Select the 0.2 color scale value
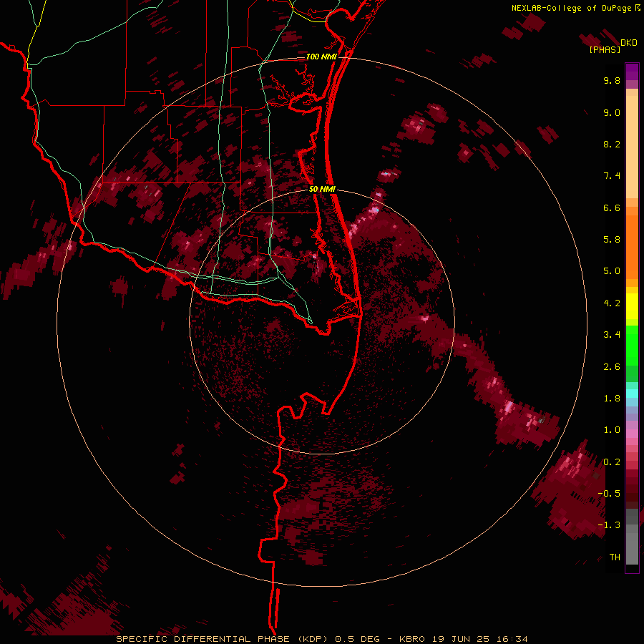Viewport: 644px width, 644px height. [x=612, y=462]
